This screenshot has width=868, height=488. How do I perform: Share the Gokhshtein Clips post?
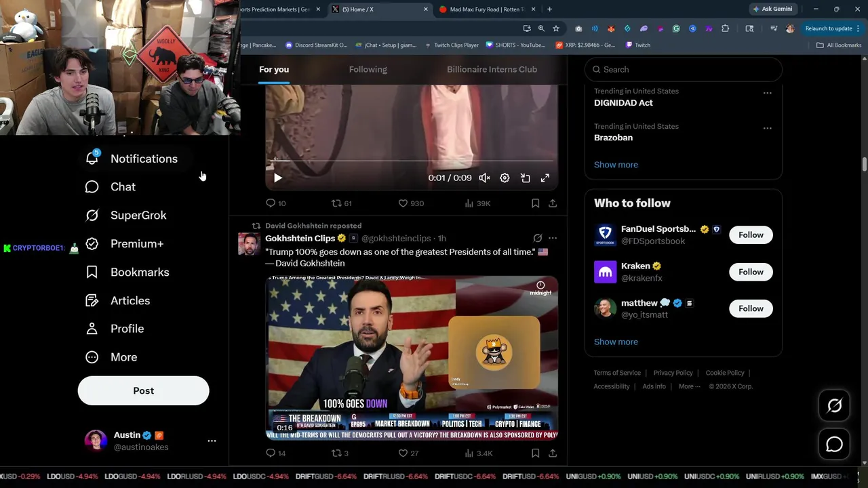pos(553,453)
